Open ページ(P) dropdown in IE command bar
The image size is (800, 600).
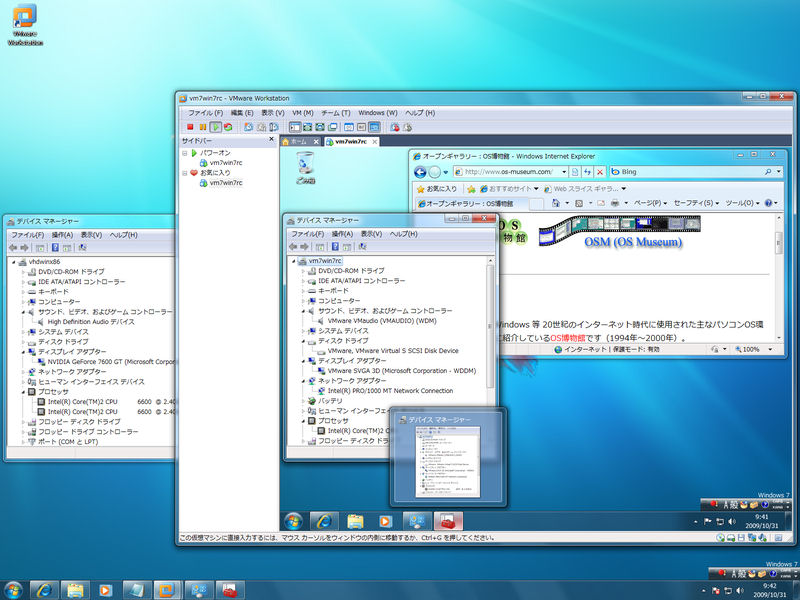[651, 203]
